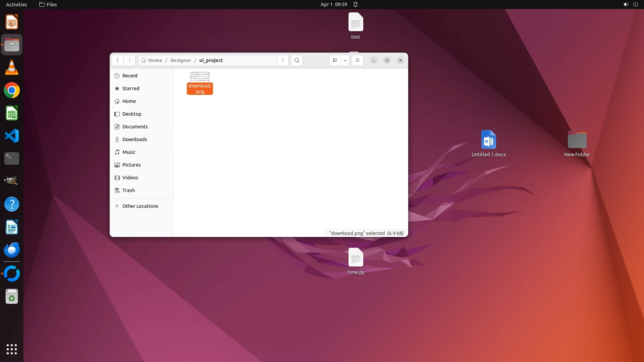Open the hamburger main menu
Screen dimensions: 644x362
coord(358,60)
